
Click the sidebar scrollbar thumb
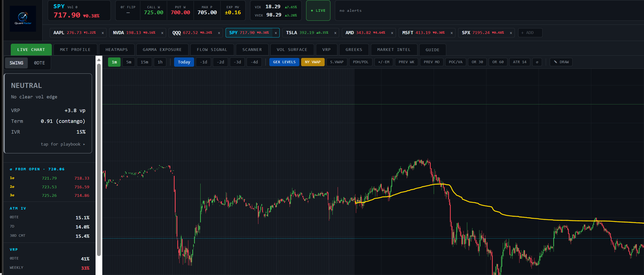point(99,160)
